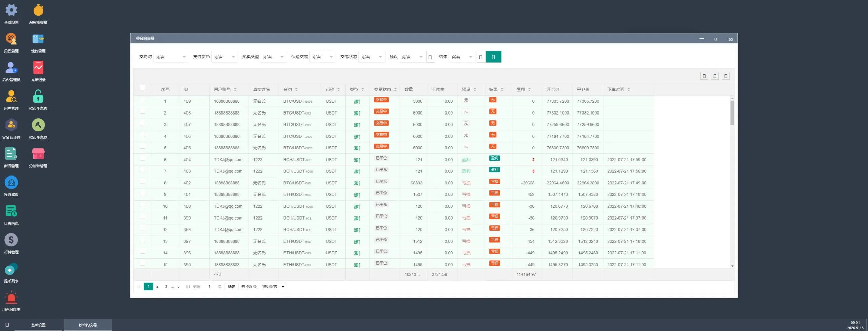Open the 实名认证管 verification icon
Image resolution: width=868 pixels, height=331 pixels.
coord(11,125)
